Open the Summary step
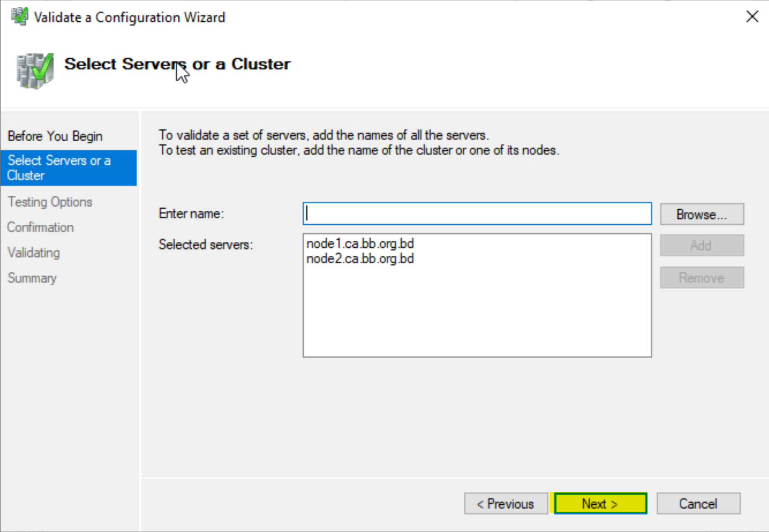The width and height of the screenshot is (769, 532). (32, 278)
